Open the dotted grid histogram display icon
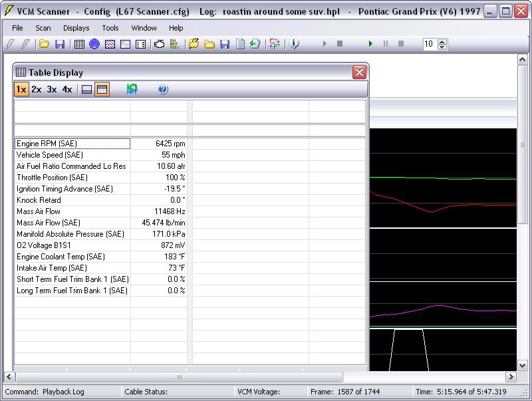 click(125, 44)
